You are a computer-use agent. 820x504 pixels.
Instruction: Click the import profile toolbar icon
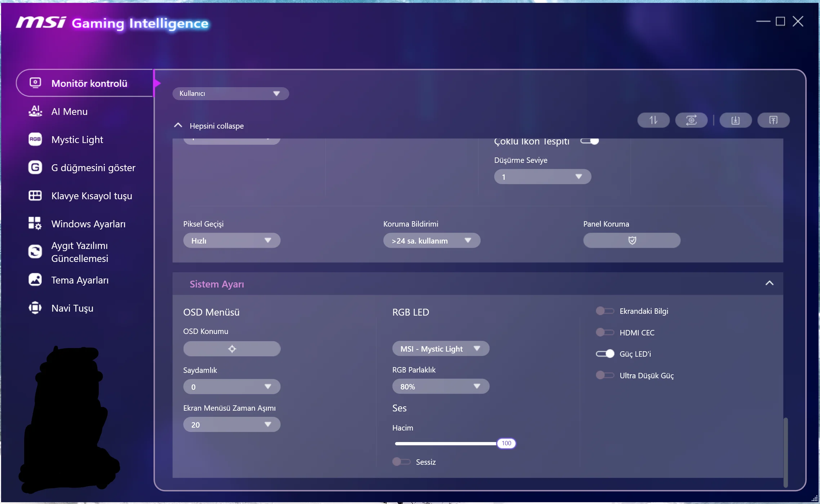735,120
